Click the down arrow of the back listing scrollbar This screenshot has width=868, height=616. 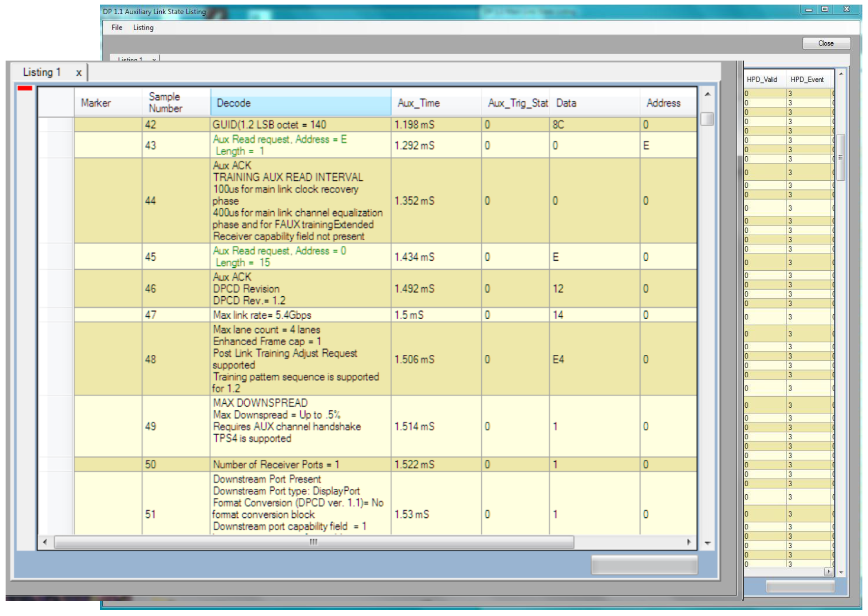coord(841,573)
